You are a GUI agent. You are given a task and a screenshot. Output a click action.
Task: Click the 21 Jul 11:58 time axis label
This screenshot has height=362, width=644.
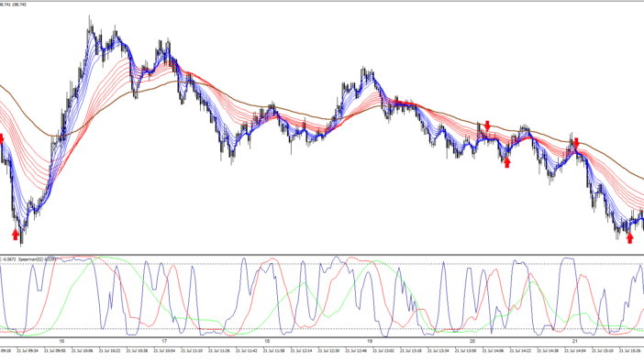(274, 351)
